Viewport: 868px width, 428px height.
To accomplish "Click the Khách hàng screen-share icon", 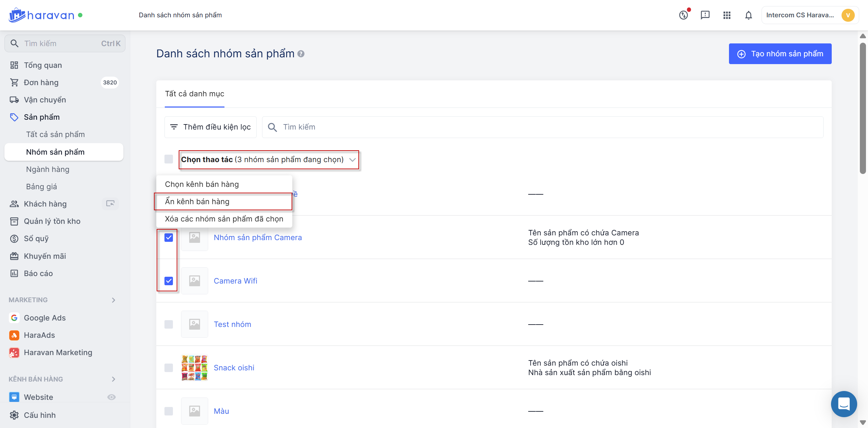I will [110, 203].
